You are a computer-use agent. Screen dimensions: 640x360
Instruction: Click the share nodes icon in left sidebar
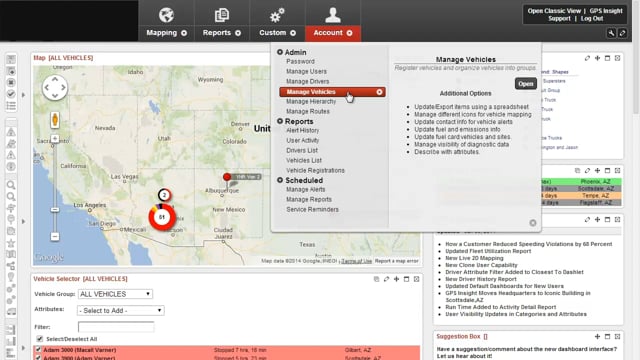[11, 266]
